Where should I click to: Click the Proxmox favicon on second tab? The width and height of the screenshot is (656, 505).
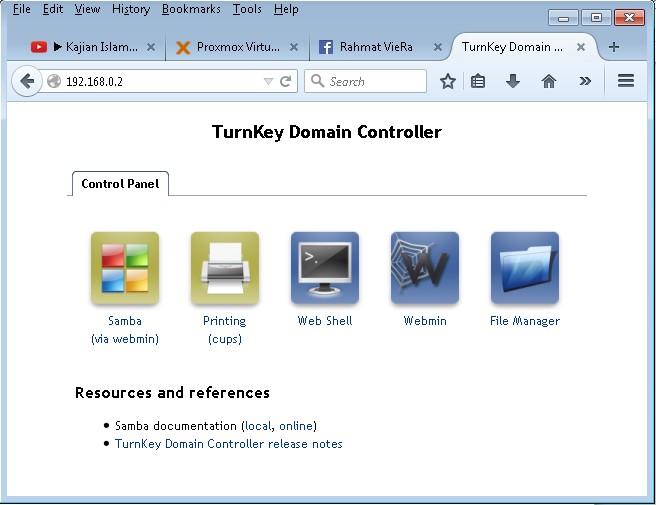183,47
